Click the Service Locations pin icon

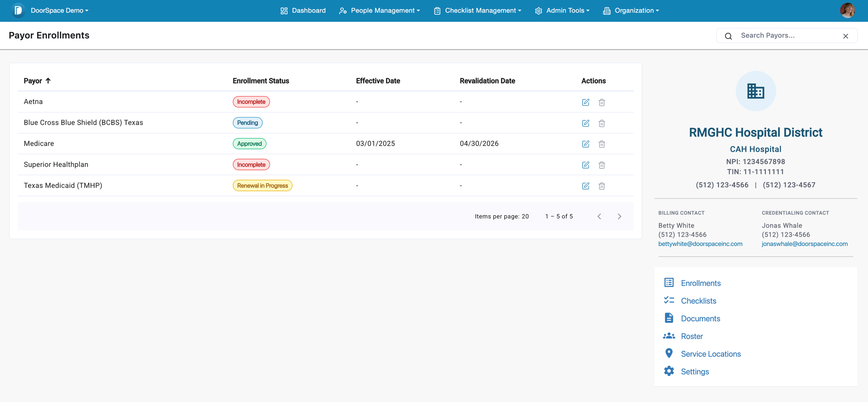pos(669,353)
